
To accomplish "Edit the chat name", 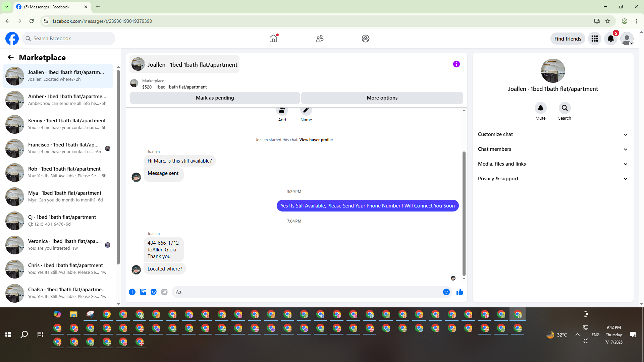I will [306, 110].
